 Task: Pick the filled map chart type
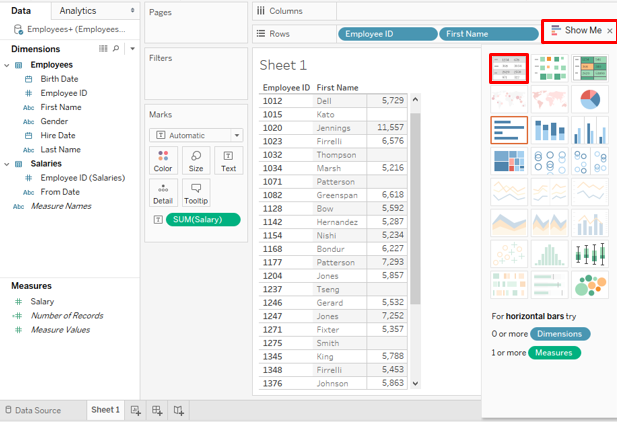pyautogui.click(x=549, y=99)
